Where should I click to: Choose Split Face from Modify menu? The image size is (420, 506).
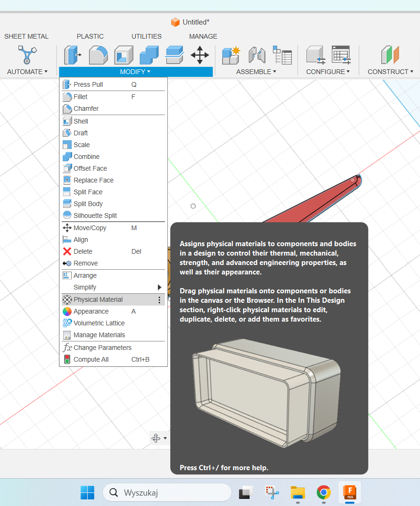[113, 192]
